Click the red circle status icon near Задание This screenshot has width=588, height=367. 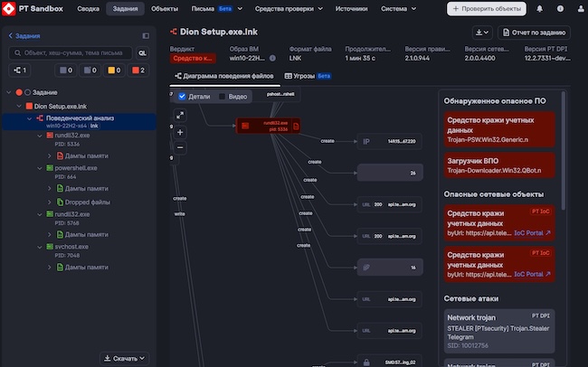click(19, 92)
